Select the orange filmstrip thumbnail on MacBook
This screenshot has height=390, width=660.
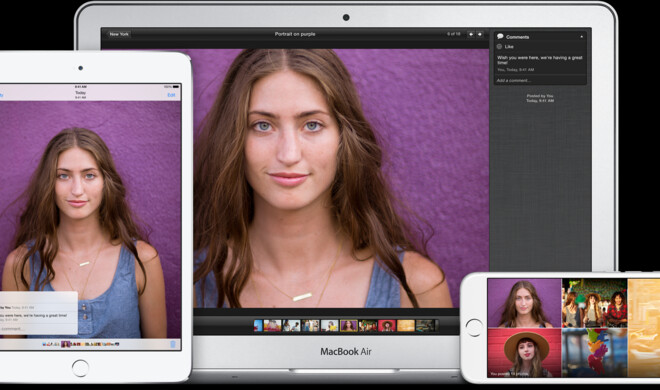coord(406,326)
